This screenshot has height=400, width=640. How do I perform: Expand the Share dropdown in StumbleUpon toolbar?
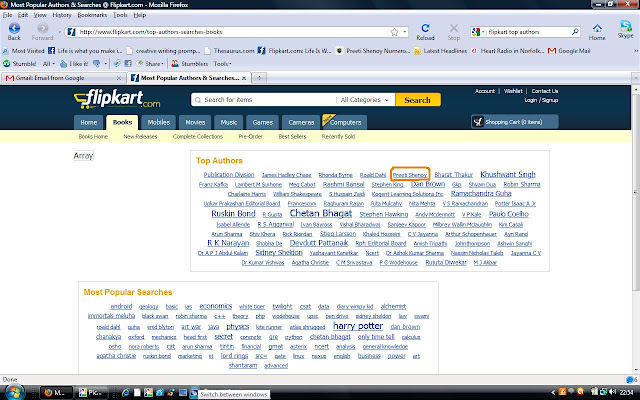click(150, 64)
